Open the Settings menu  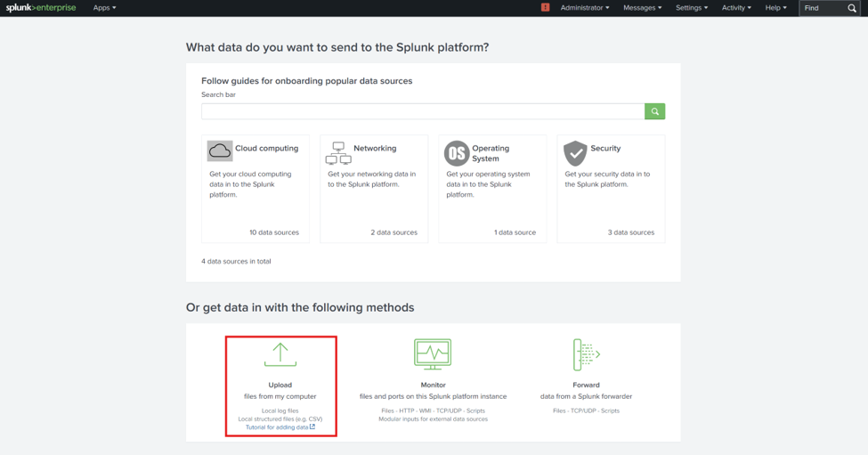coord(692,8)
